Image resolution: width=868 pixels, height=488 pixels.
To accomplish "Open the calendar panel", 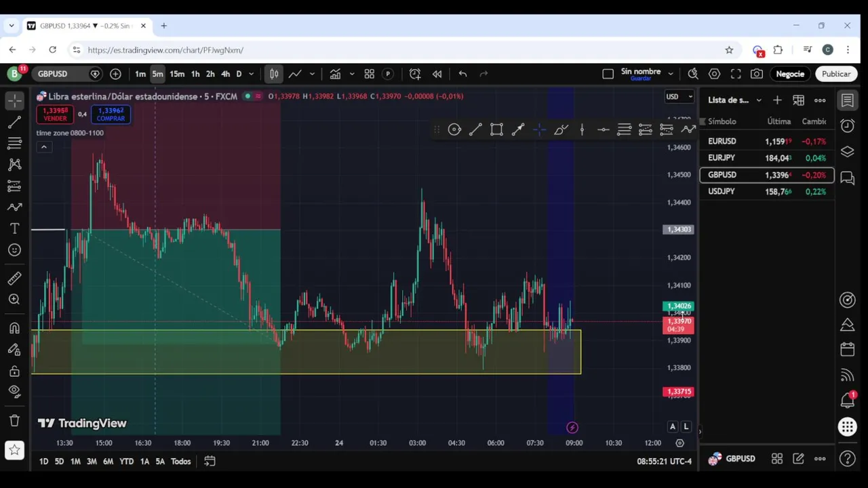I will click(x=847, y=350).
